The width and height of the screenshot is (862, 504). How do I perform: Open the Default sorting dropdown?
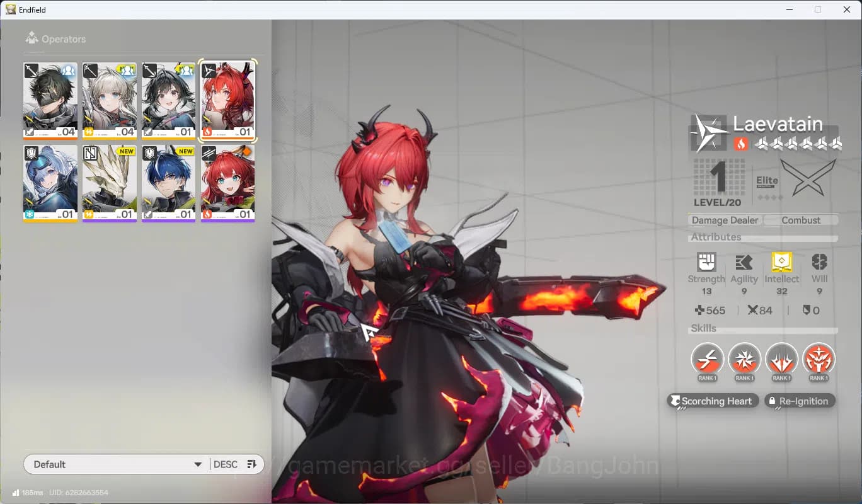(x=117, y=464)
